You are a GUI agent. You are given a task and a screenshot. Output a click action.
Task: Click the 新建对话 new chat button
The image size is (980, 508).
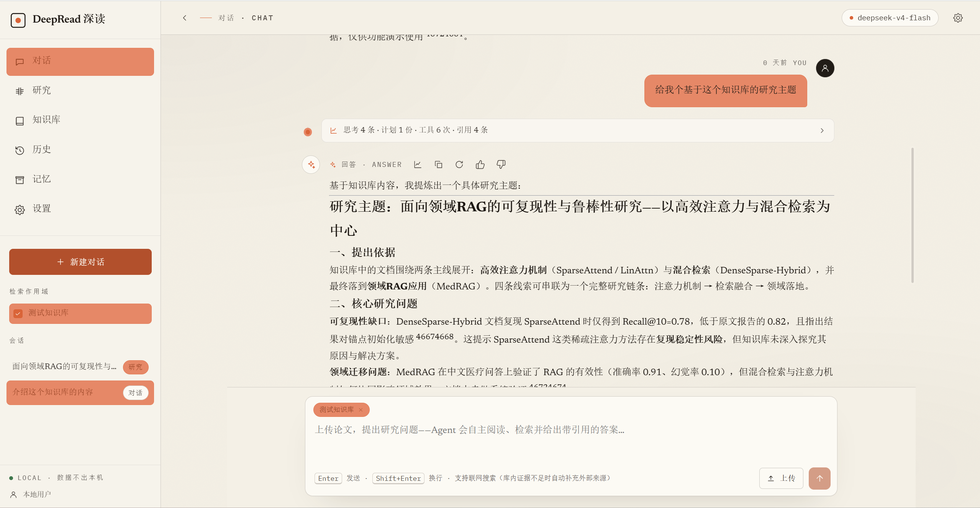click(x=80, y=262)
